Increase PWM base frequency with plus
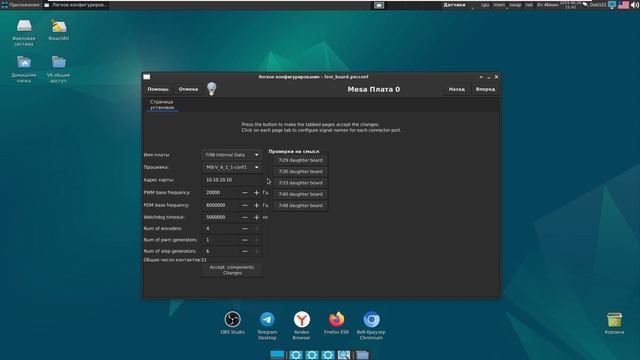 pyautogui.click(x=256, y=193)
